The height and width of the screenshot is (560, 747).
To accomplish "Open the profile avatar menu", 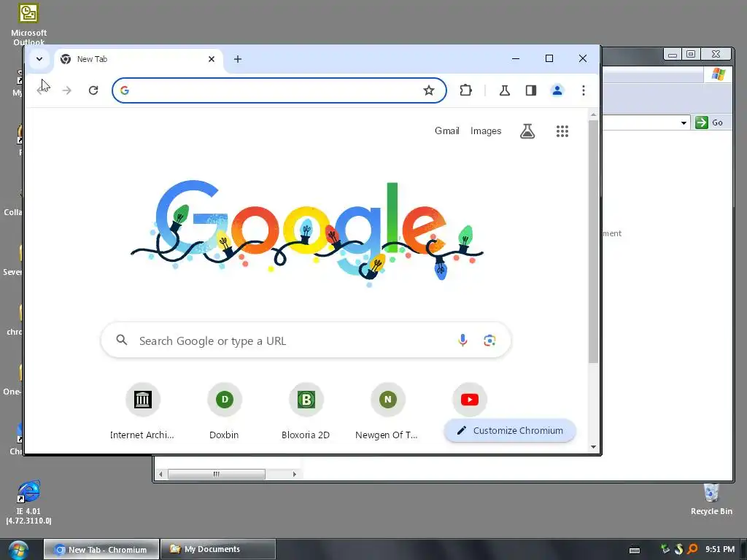I will point(557,90).
